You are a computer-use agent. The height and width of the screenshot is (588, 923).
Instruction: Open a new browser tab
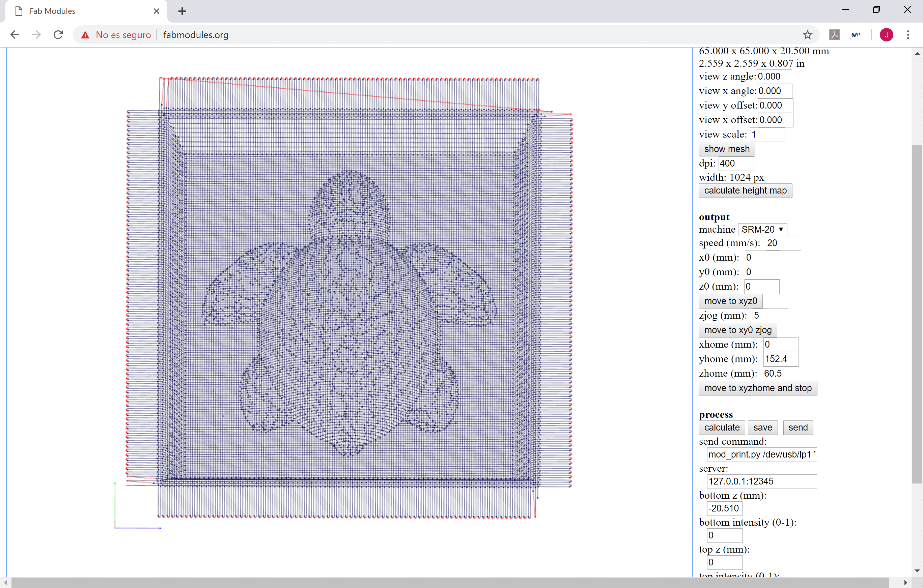point(182,11)
